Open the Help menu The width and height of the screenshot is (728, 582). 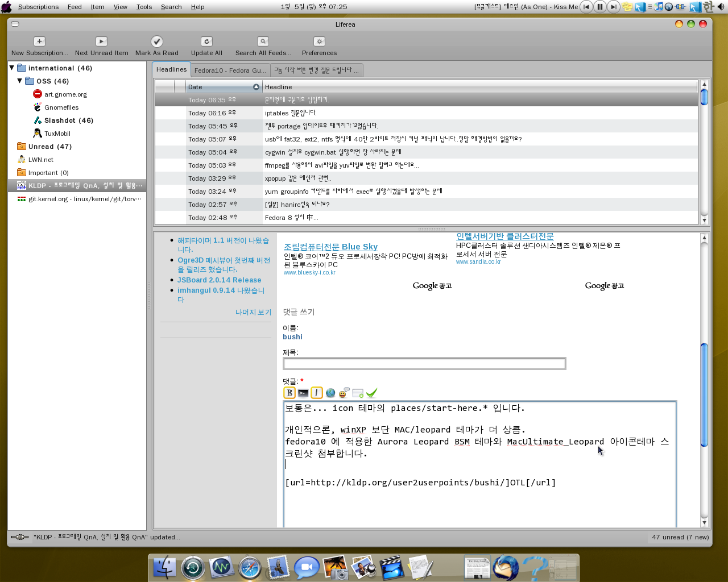[197, 7]
